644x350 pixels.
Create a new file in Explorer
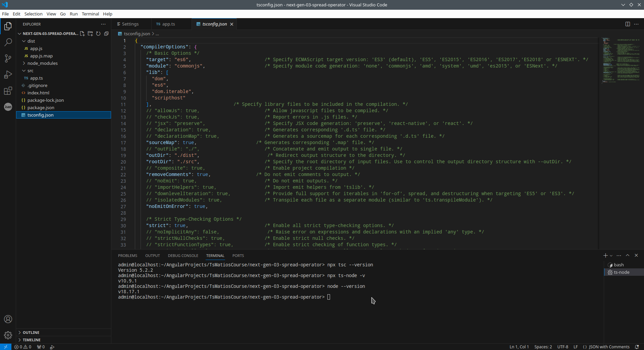tap(82, 34)
